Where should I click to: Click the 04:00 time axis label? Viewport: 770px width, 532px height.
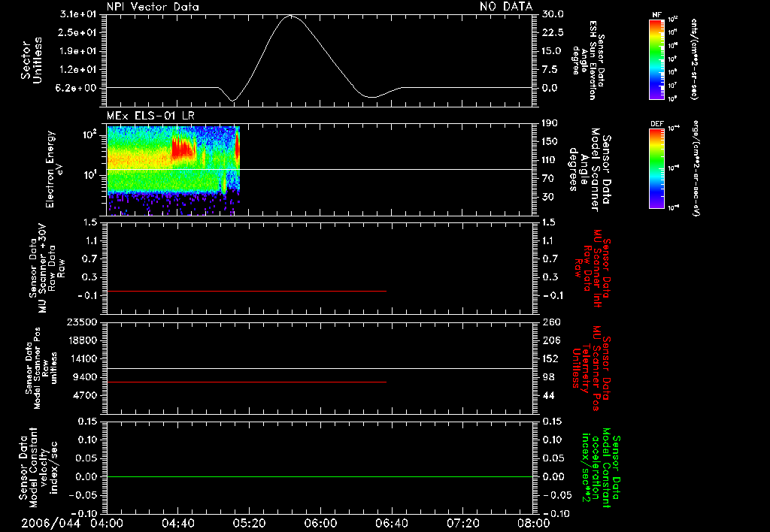[107, 523]
